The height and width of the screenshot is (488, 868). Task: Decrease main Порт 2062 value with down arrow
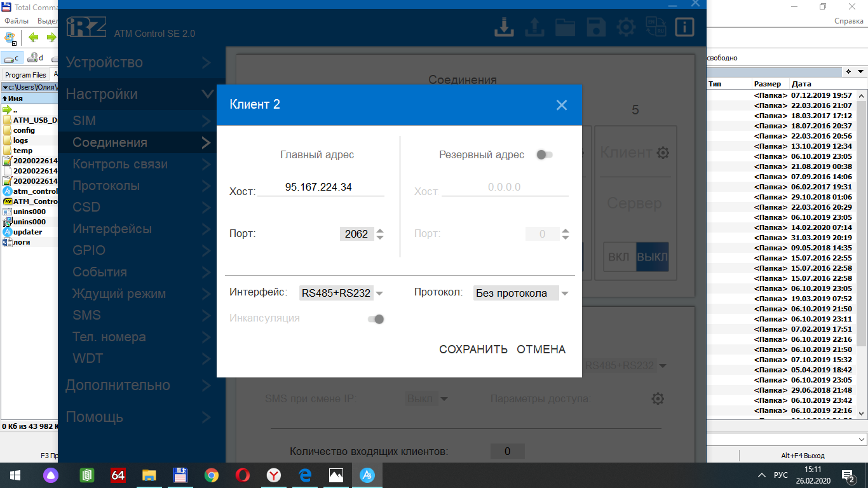[380, 238]
